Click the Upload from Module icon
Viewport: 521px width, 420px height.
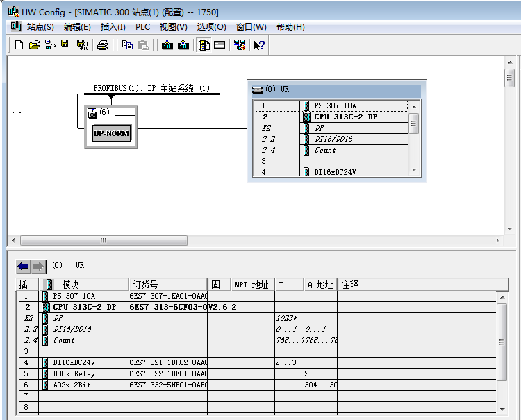(183, 45)
